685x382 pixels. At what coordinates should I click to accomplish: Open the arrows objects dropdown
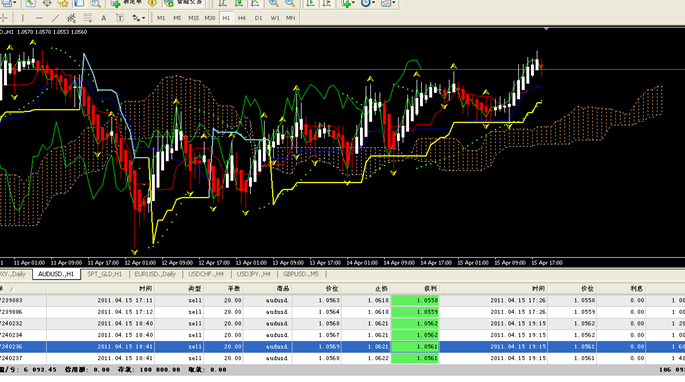[x=138, y=18]
